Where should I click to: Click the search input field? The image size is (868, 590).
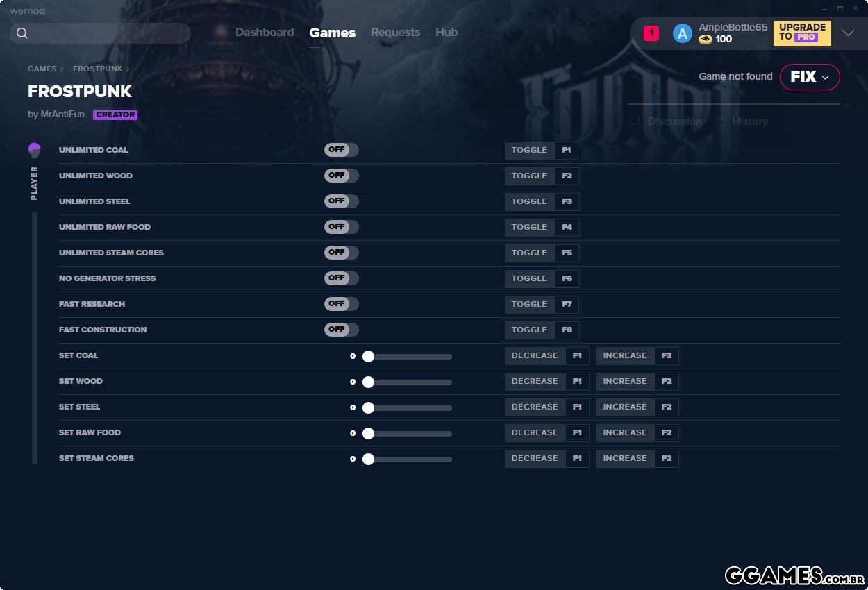tap(108, 33)
